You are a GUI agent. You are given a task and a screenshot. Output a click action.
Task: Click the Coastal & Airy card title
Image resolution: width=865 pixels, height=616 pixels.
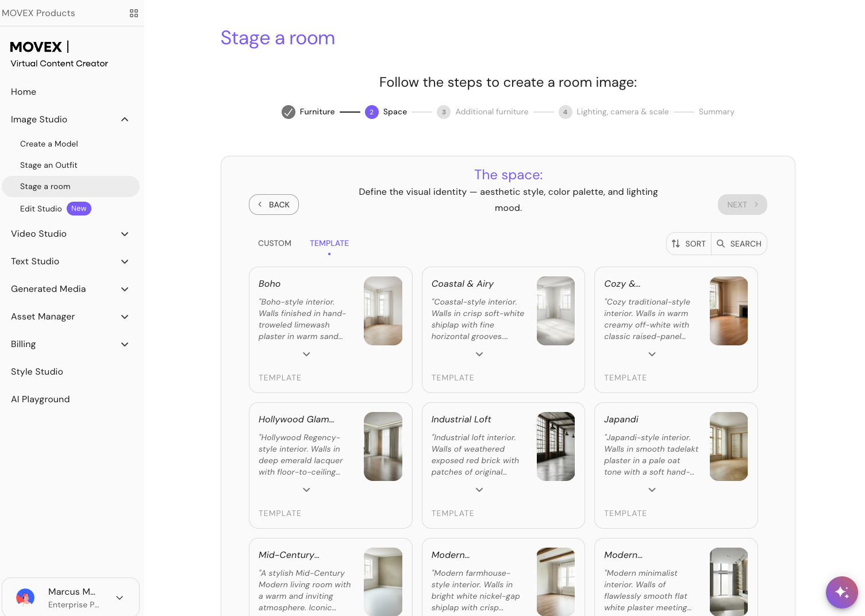click(x=463, y=284)
